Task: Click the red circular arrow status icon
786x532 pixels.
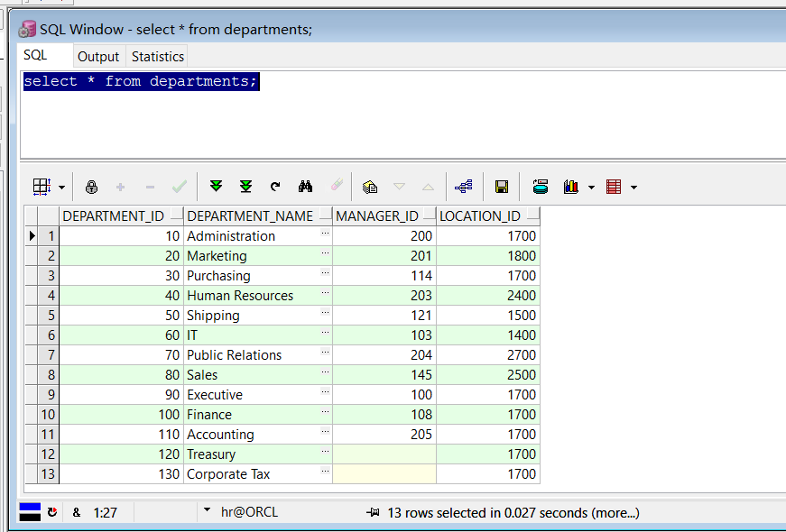Action: pyautogui.click(x=52, y=512)
